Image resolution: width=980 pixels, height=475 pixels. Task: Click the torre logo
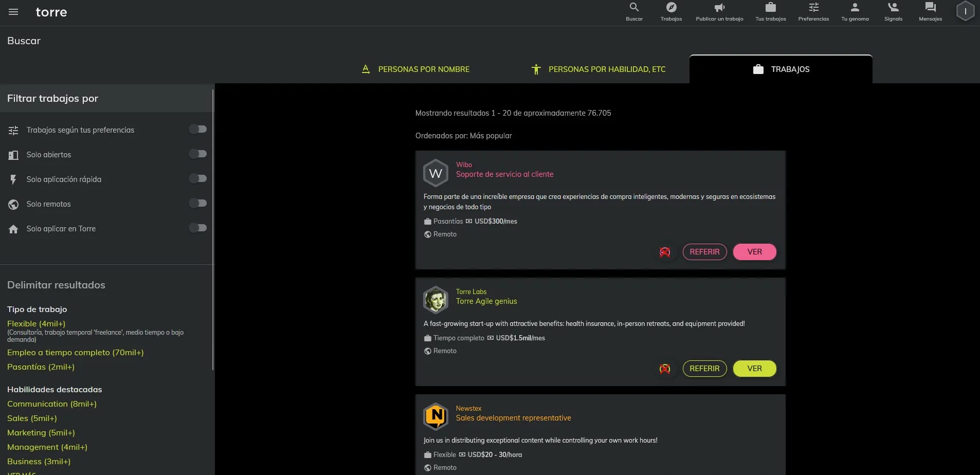[x=51, y=12]
